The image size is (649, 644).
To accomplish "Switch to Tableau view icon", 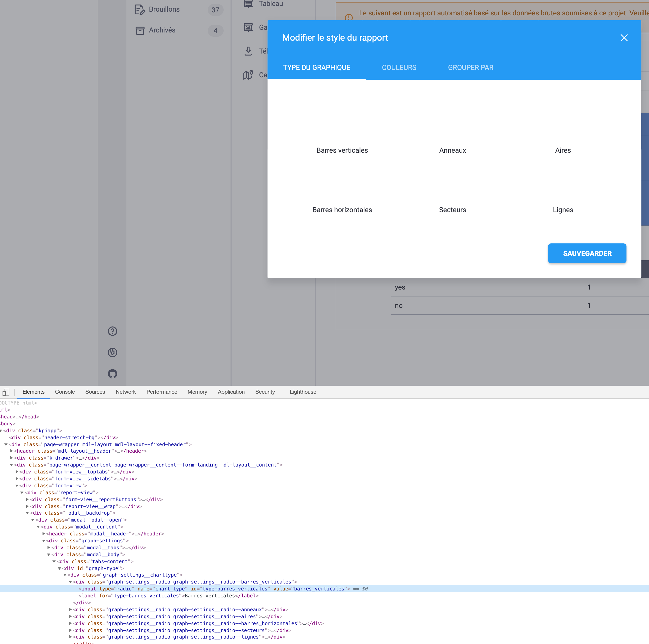I will [248, 3].
